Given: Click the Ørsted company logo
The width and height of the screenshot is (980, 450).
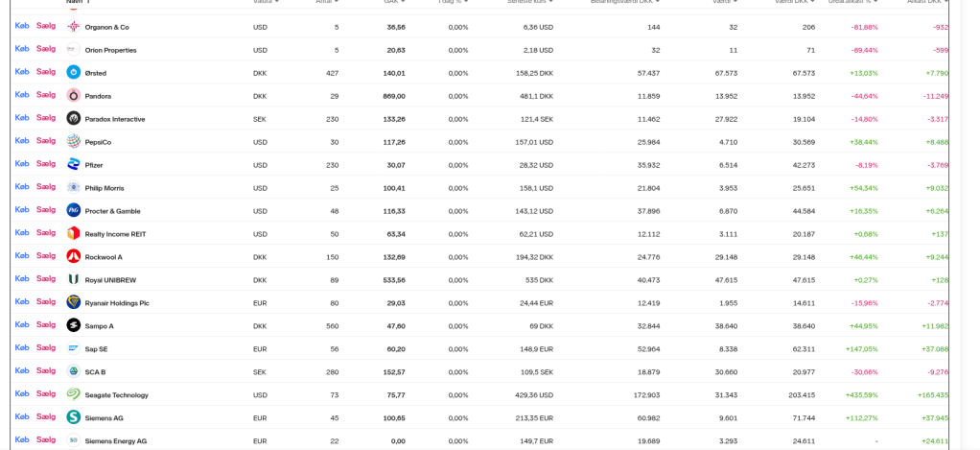Looking at the screenshot, I should [x=74, y=72].
